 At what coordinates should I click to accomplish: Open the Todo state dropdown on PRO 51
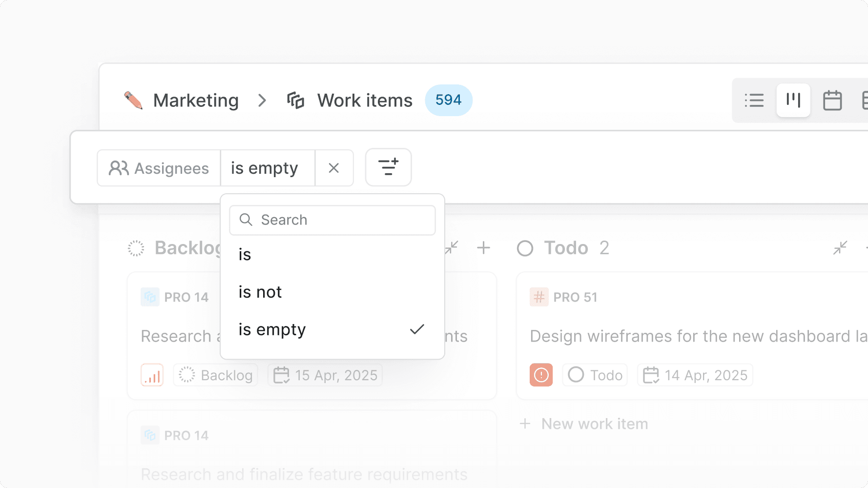click(x=595, y=375)
